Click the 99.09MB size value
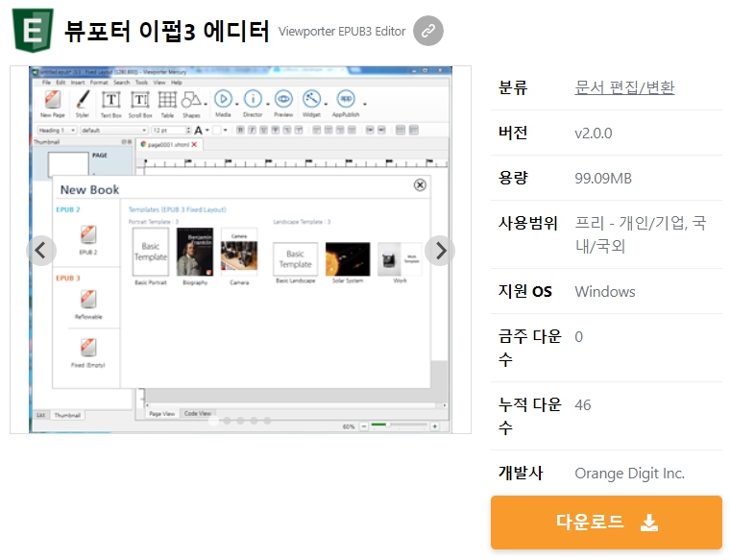Screen dimensions: 730x560 pos(603,179)
